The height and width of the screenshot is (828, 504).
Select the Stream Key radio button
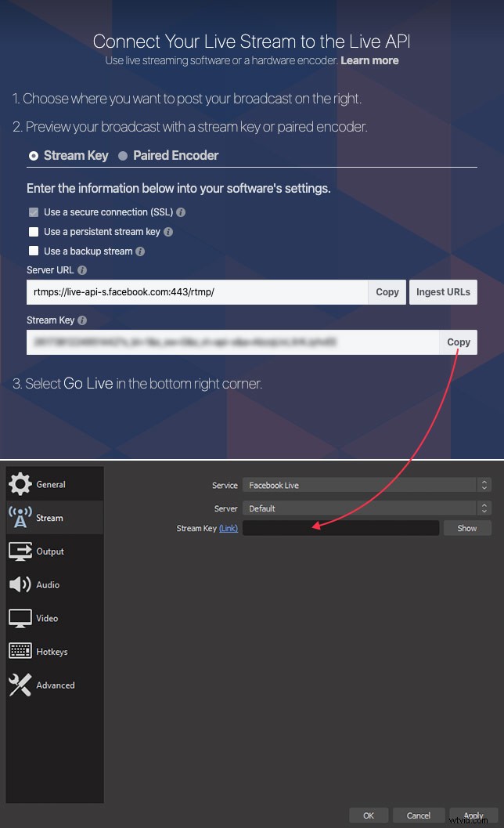(34, 156)
